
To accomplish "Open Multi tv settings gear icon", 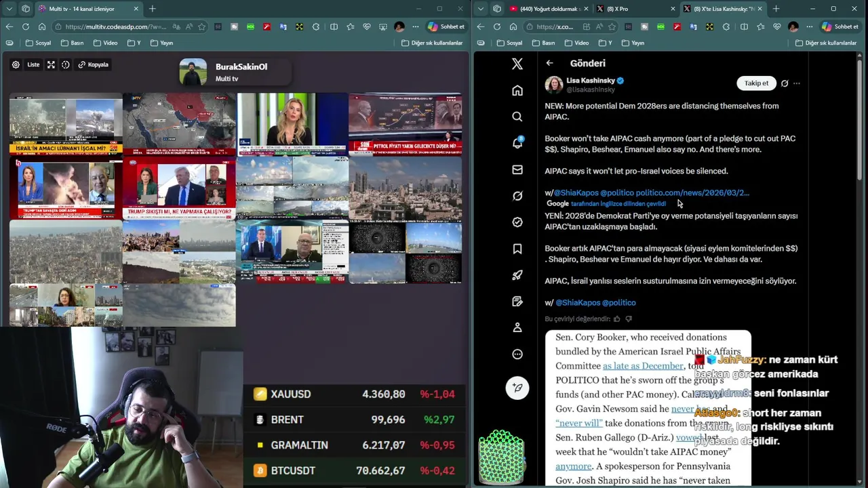I will click(x=16, y=65).
